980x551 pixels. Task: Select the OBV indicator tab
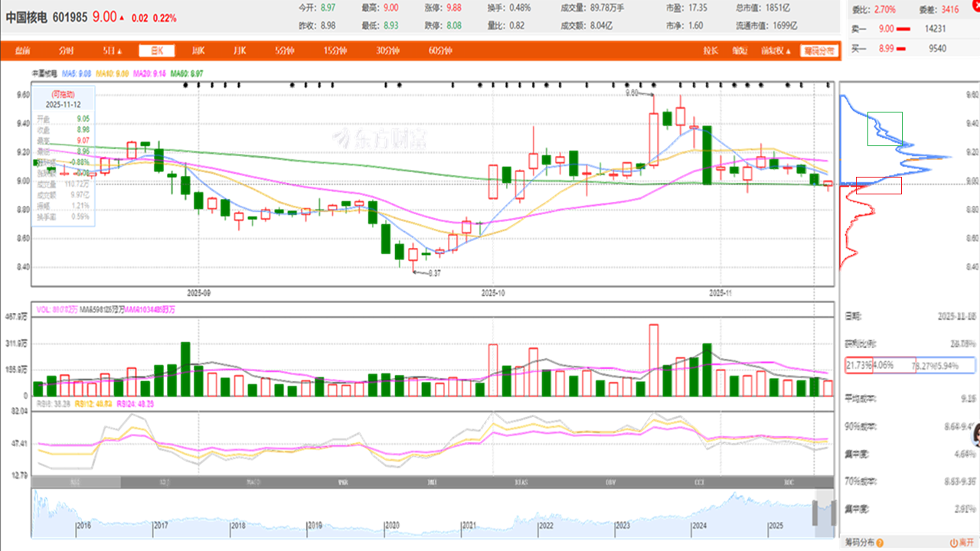[x=610, y=482]
